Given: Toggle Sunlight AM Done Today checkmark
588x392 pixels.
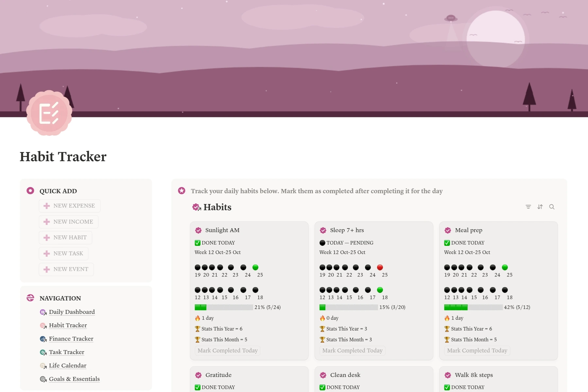Looking at the screenshot, I should coord(198,243).
